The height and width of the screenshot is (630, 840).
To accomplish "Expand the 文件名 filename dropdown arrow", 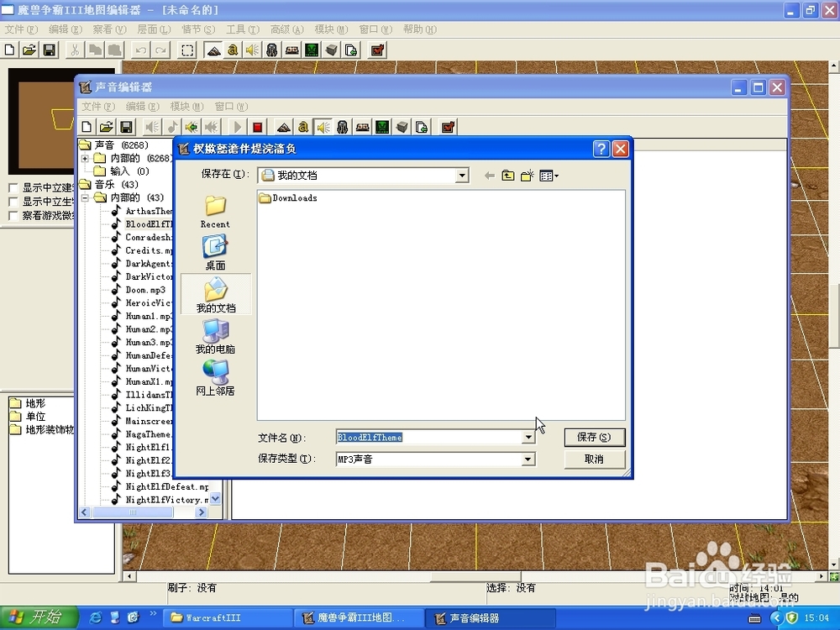I will click(x=528, y=438).
